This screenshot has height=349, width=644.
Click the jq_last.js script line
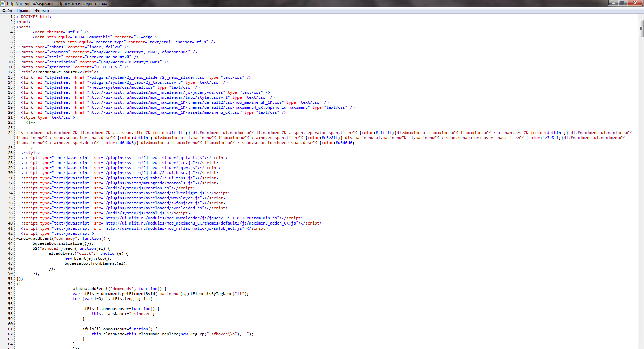pos(124,158)
